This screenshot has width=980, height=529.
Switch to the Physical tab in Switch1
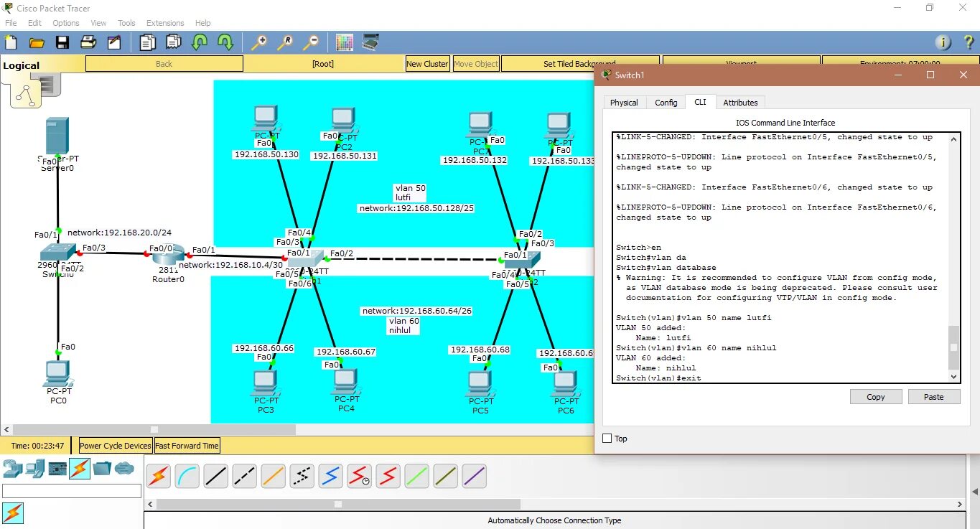[x=624, y=103]
